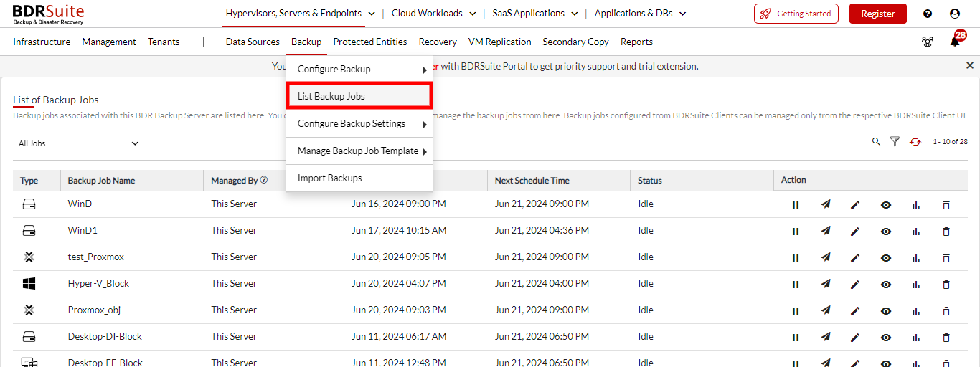Edit the test_Proxmox job

coord(855,258)
